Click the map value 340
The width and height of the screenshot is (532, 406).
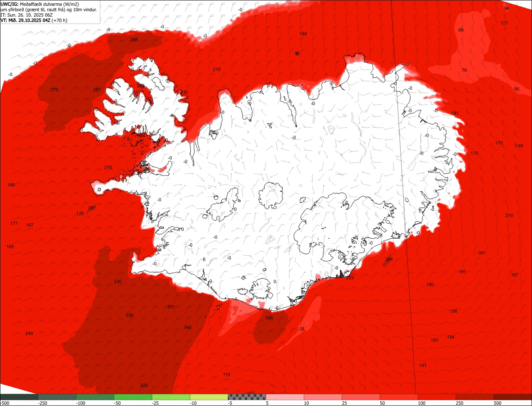pyautogui.click(x=187, y=328)
